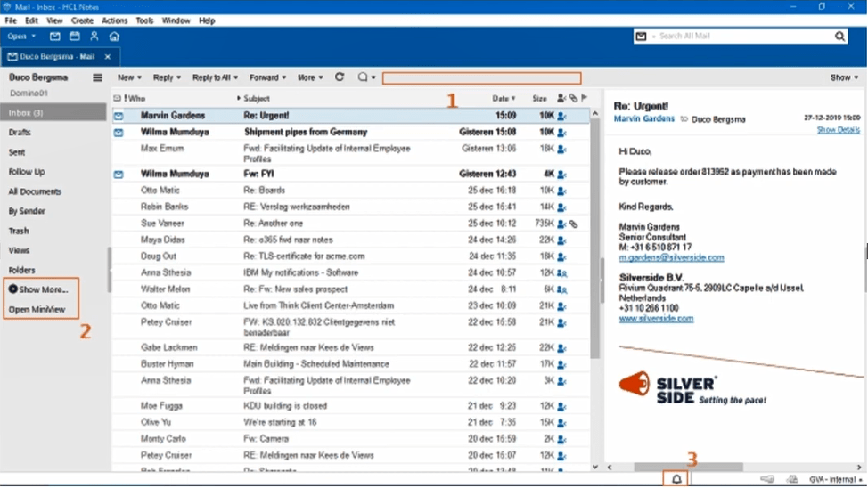
Task: Click the Refresh icon in mail toolbar
Action: click(340, 77)
